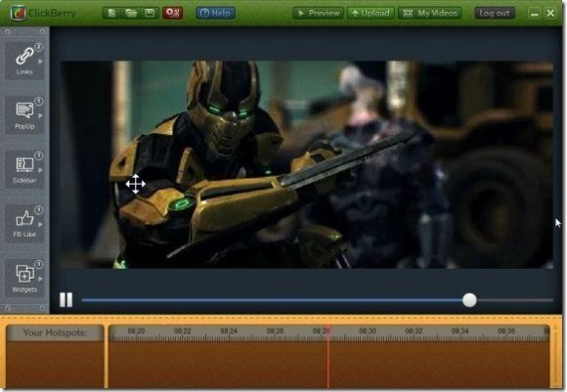Close the ClickBerry window

550,14
